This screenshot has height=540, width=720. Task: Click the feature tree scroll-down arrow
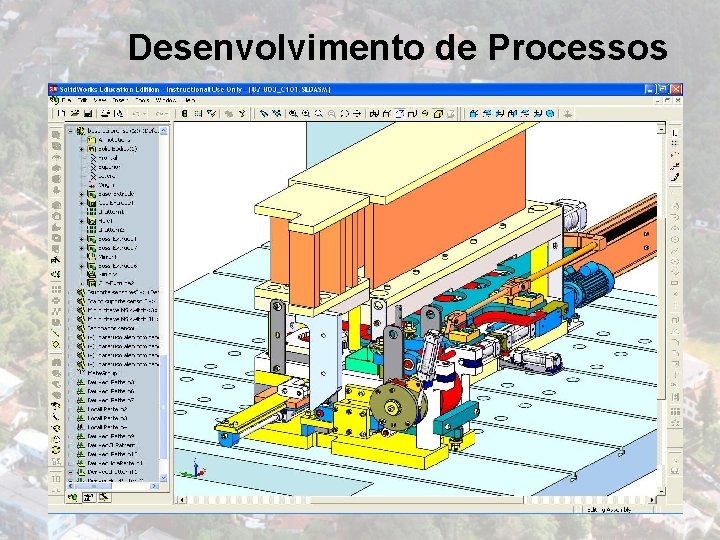pos(163,478)
